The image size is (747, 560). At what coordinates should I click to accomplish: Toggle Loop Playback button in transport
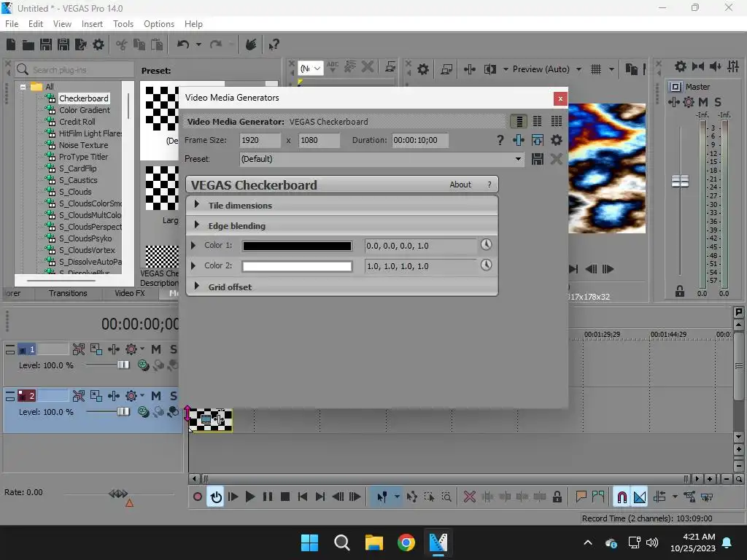tap(216, 497)
